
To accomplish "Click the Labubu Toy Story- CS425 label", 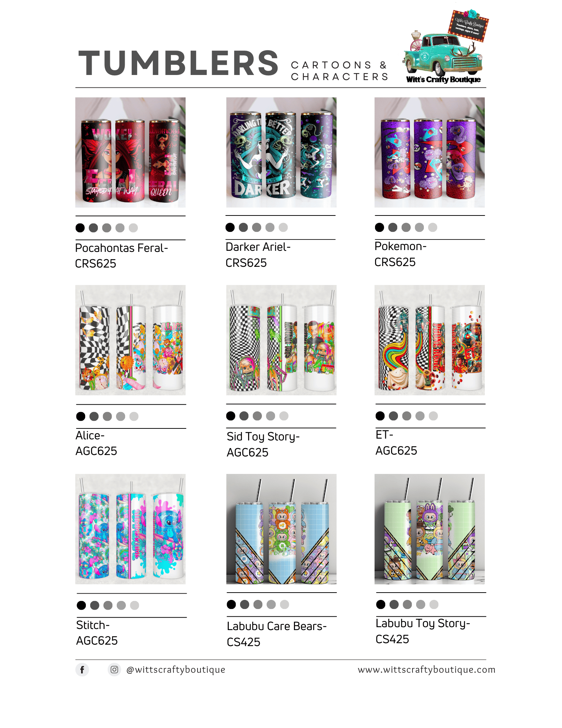I will 423,631.
